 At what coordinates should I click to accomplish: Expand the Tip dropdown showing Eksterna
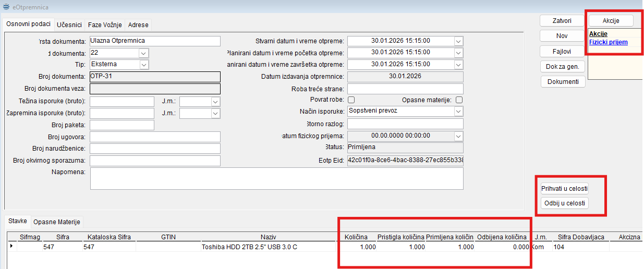pyautogui.click(x=144, y=64)
